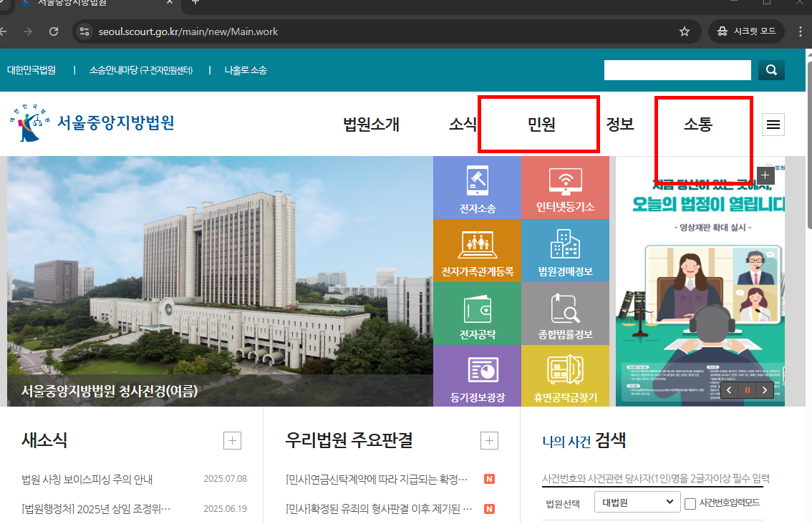Screen dimensions: 812x524
Task: Open the 등기정보광장 chart icon
Action: click(477, 376)
